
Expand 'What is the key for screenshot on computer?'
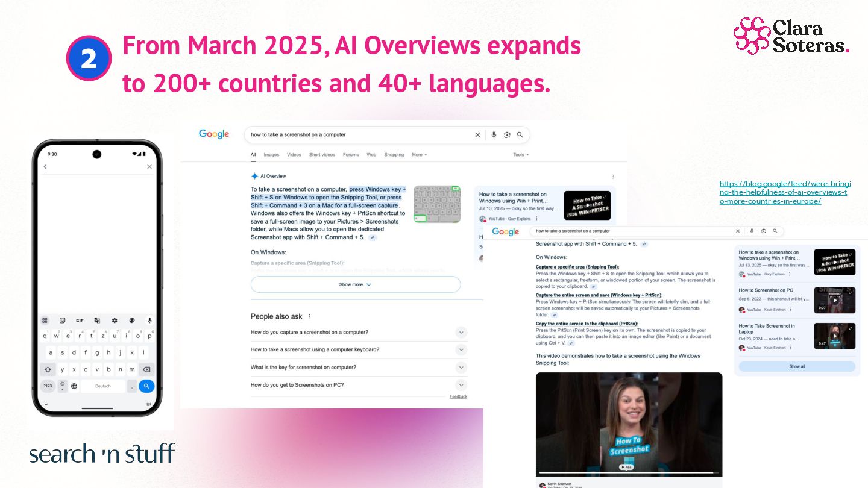point(359,368)
